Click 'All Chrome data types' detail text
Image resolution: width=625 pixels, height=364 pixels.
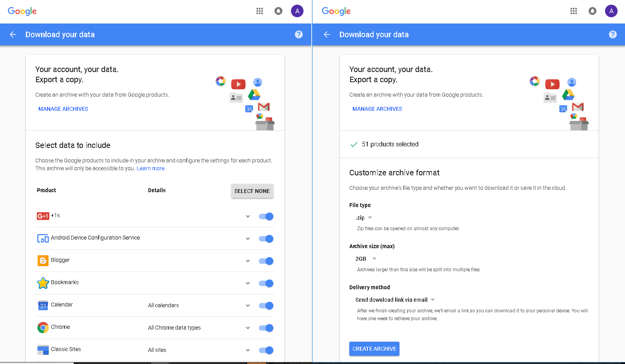(174, 328)
